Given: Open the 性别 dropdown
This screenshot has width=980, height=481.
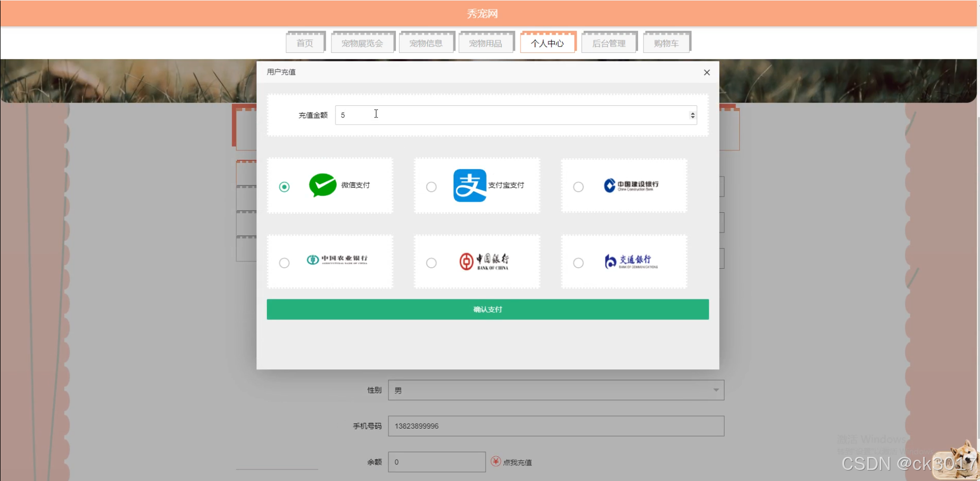Looking at the screenshot, I should pyautogui.click(x=556, y=390).
